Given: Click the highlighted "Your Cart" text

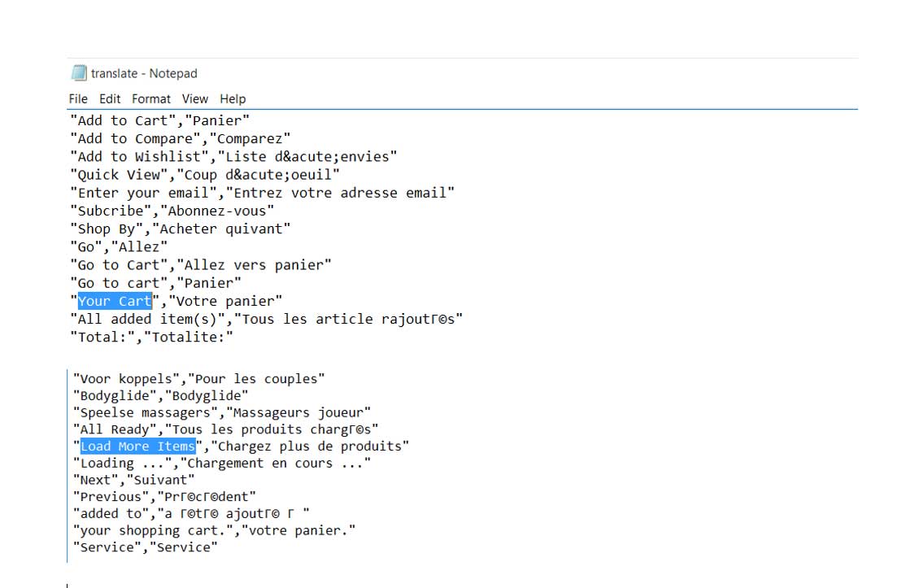Looking at the screenshot, I should pos(115,301).
